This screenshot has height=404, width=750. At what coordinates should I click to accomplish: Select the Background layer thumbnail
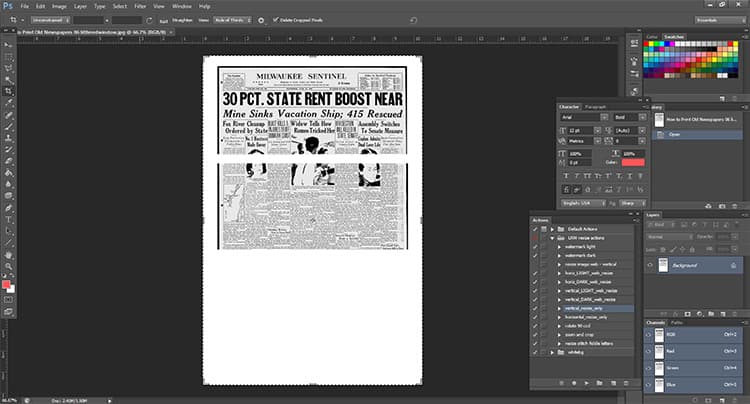coord(663,265)
